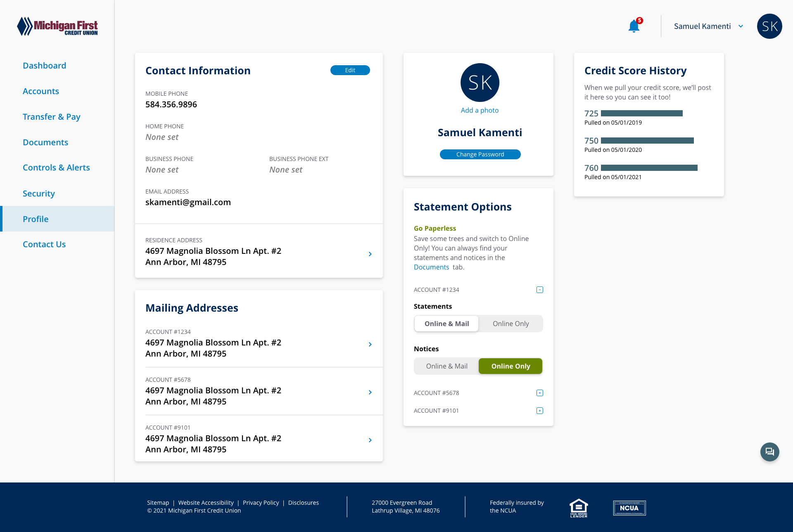Open the chat bubble icon
Screen dimensions: 793x532
(x=769, y=452)
